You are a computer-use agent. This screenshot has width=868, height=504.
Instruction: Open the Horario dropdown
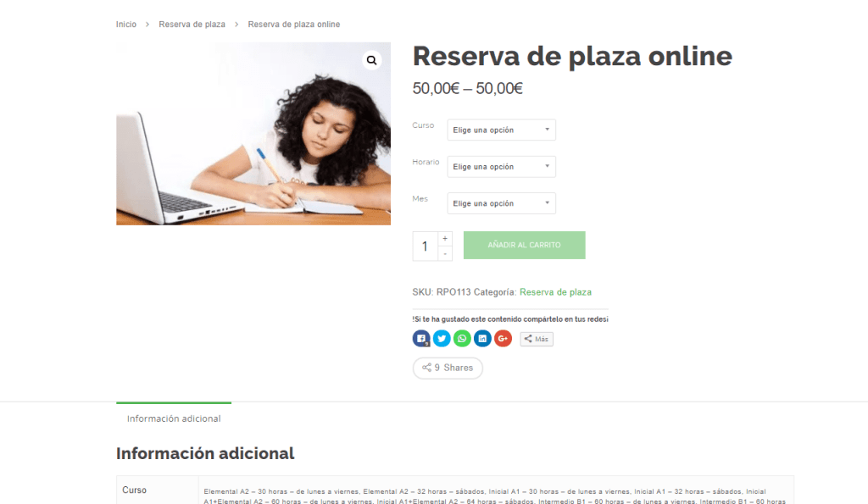(x=502, y=167)
